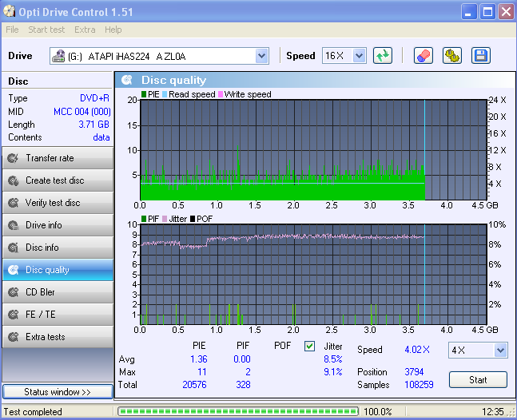Open the Help menu
517x420 pixels.
click(x=113, y=30)
